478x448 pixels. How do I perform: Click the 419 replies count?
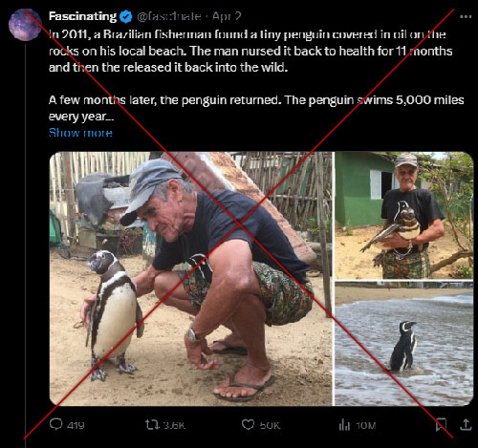click(76, 425)
